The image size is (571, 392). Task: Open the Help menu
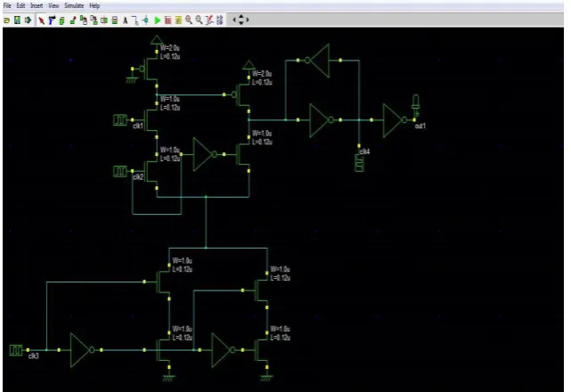pyautogui.click(x=94, y=6)
